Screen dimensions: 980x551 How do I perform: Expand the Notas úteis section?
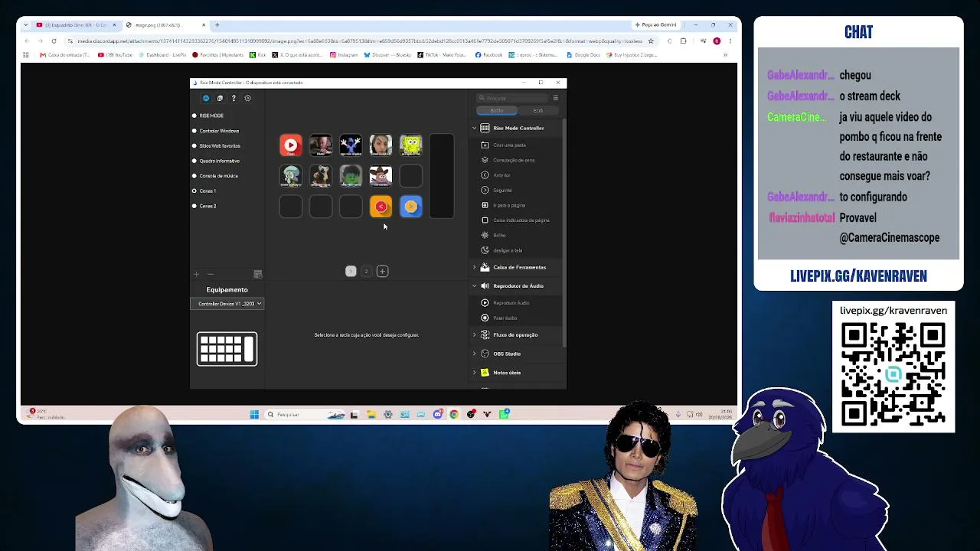[x=474, y=373]
